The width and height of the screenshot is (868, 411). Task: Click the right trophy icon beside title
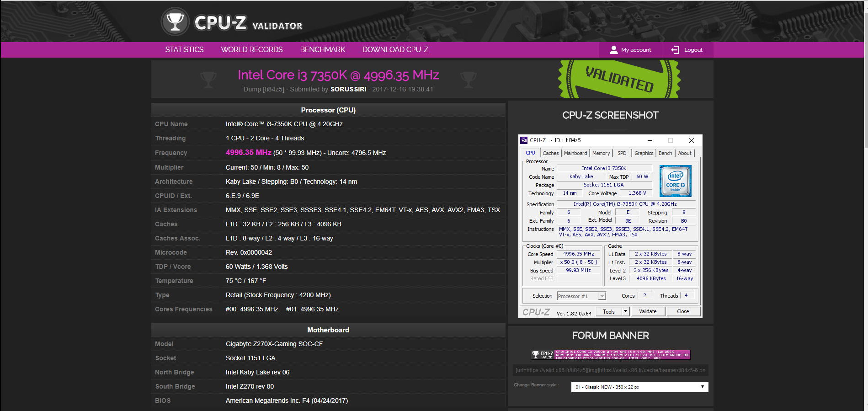point(469,80)
